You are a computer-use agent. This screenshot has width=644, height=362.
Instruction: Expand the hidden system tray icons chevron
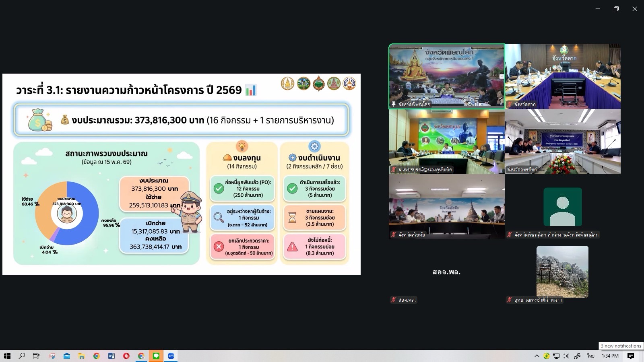(x=537, y=356)
